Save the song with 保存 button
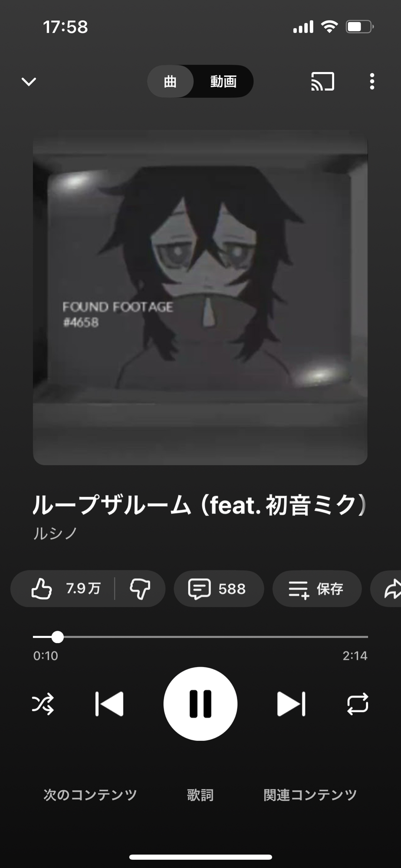Viewport: 401px width, 868px height. tap(317, 589)
